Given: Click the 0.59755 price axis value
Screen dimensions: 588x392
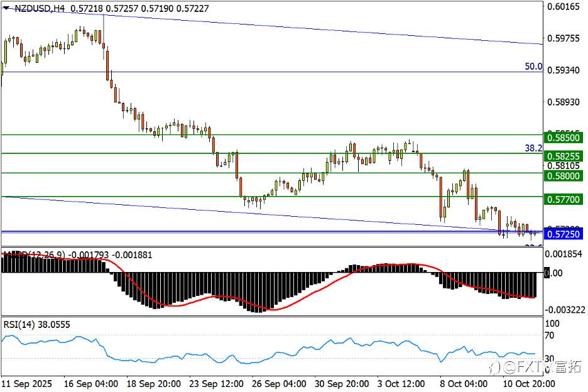Looking at the screenshot, I should [563, 38].
